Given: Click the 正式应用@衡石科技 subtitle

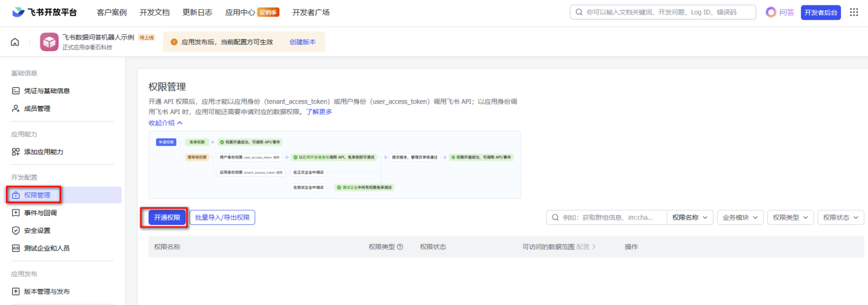Looking at the screenshot, I should pos(87,47).
